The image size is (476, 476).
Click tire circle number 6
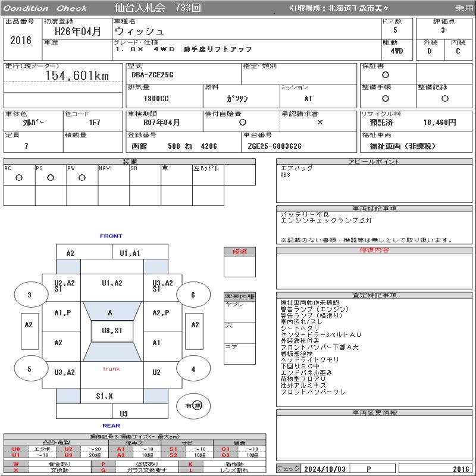click(193, 295)
